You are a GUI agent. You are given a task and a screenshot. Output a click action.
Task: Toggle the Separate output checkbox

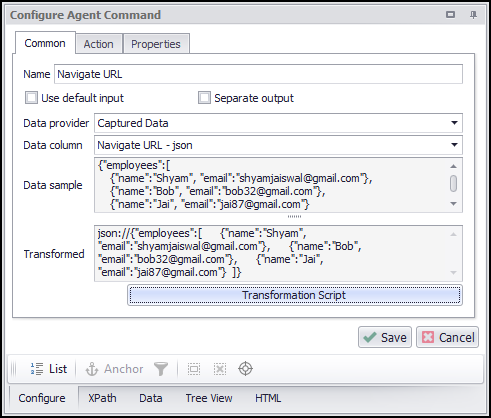tap(204, 98)
